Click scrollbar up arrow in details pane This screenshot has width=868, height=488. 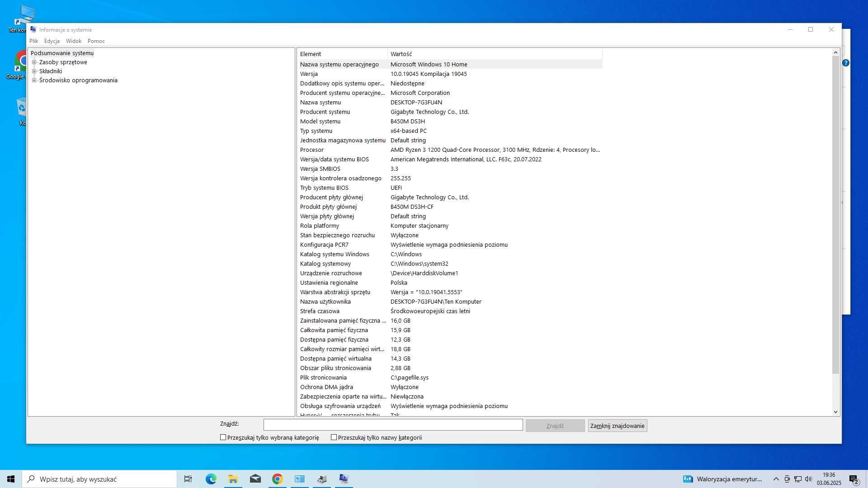coord(835,52)
